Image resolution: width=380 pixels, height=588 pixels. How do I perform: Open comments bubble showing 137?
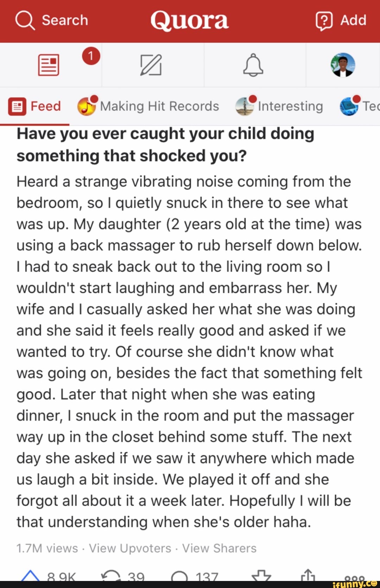[179, 577]
